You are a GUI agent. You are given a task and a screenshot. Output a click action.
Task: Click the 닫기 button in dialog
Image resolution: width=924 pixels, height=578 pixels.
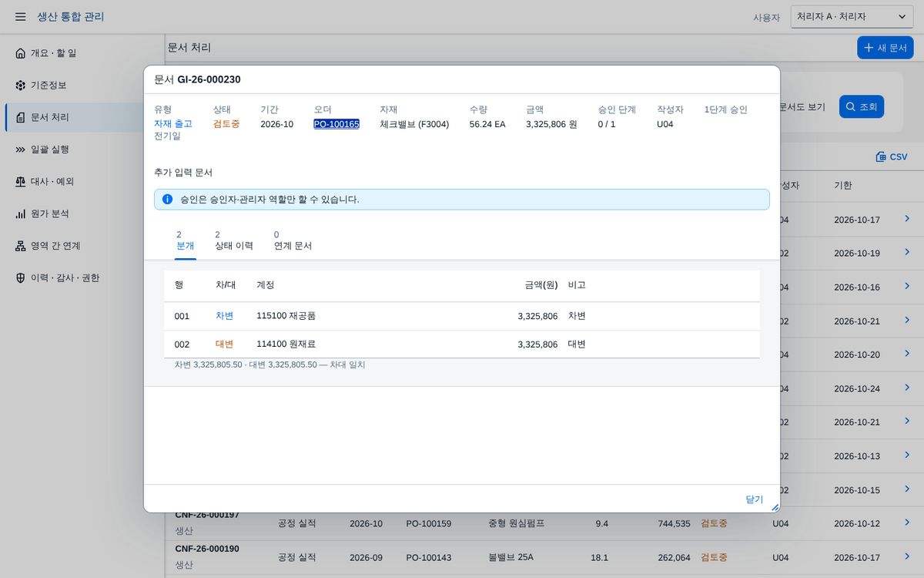coord(754,499)
